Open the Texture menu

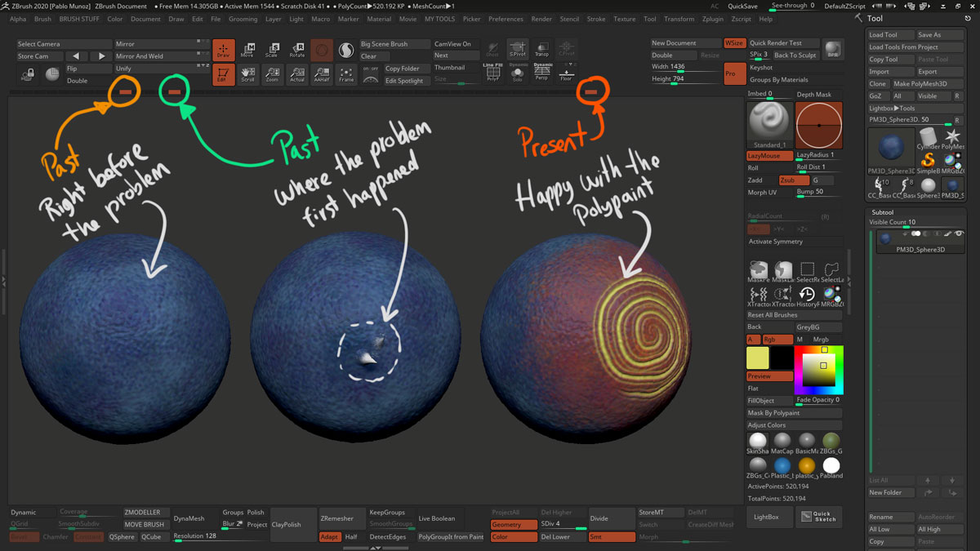coord(624,19)
